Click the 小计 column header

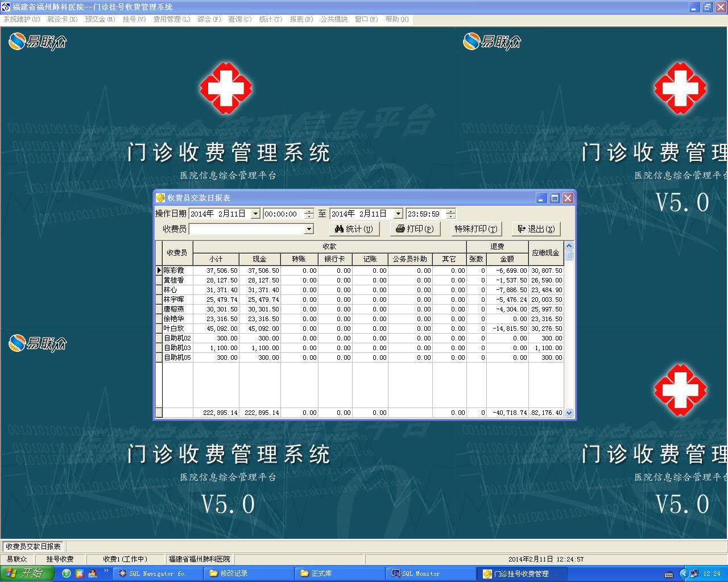point(216,259)
